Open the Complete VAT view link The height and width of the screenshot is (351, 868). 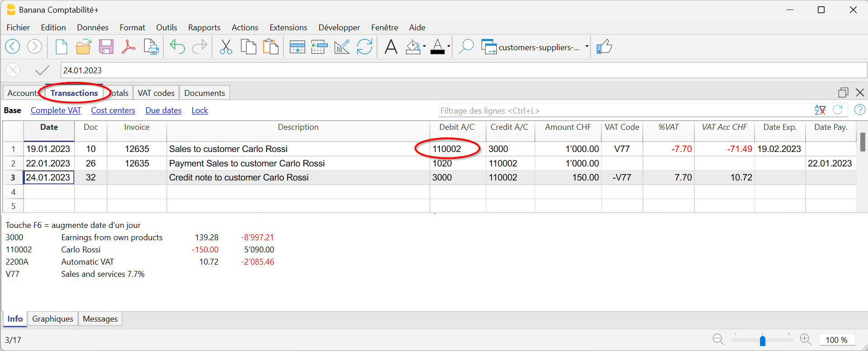click(x=56, y=110)
